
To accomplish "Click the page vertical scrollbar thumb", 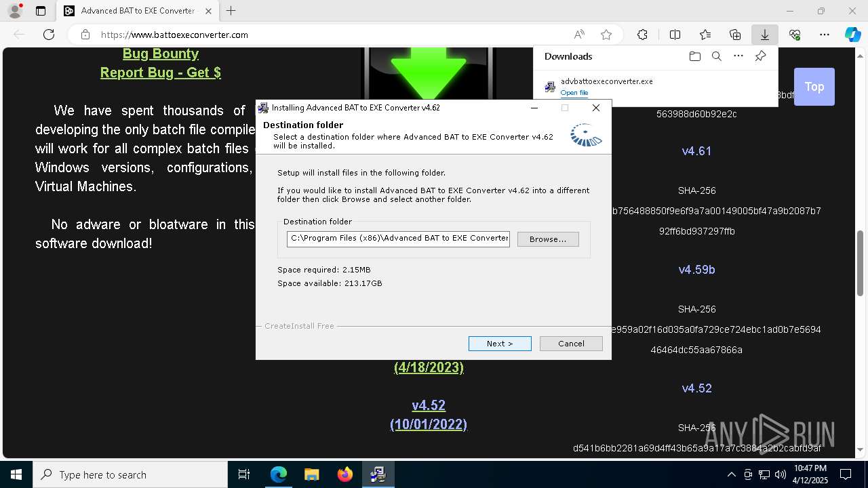I will pos(860,263).
